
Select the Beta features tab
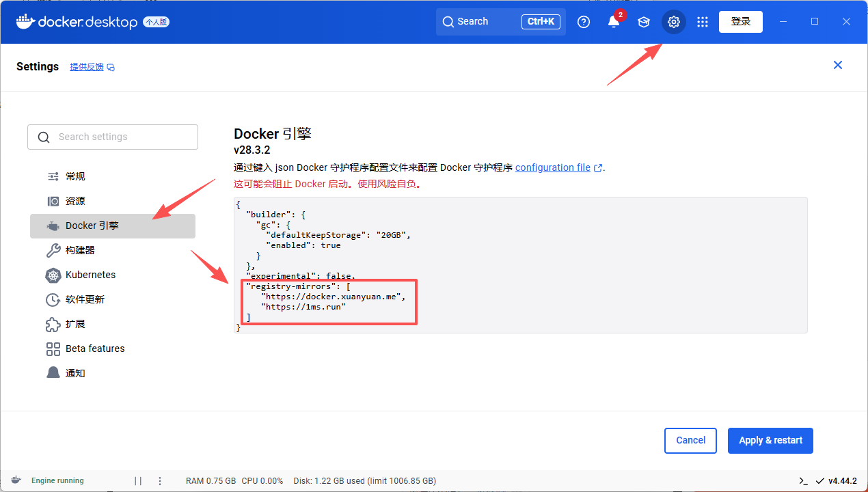(113, 348)
